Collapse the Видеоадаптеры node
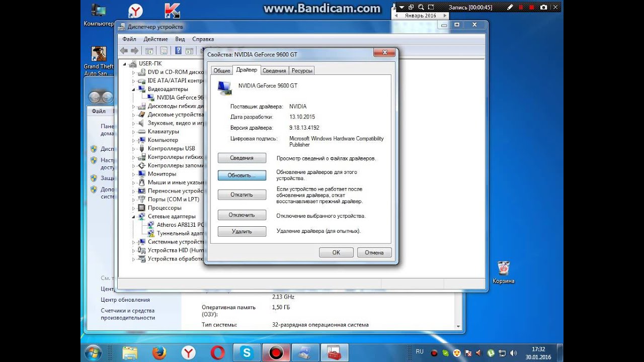 pyautogui.click(x=134, y=89)
